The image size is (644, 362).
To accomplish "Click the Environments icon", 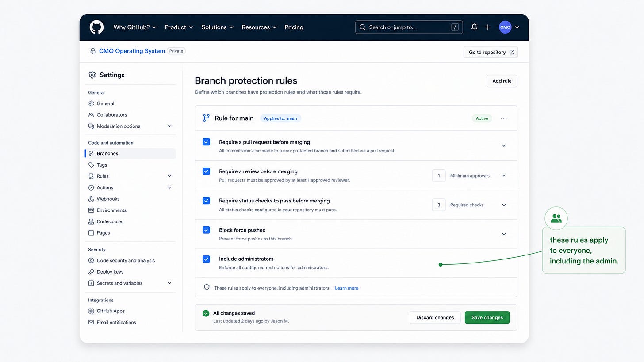I will (x=91, y=210).
